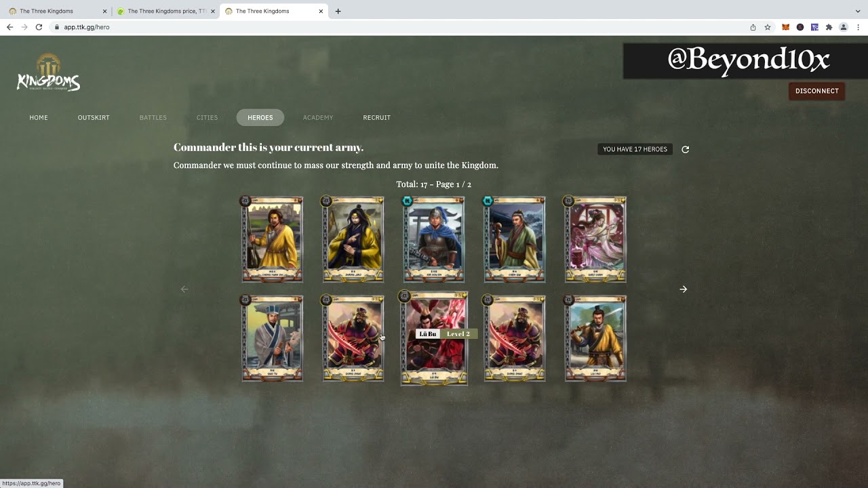Click 'Commander this is your current army.' heading
868x488 pixels.
click(269, 147)
